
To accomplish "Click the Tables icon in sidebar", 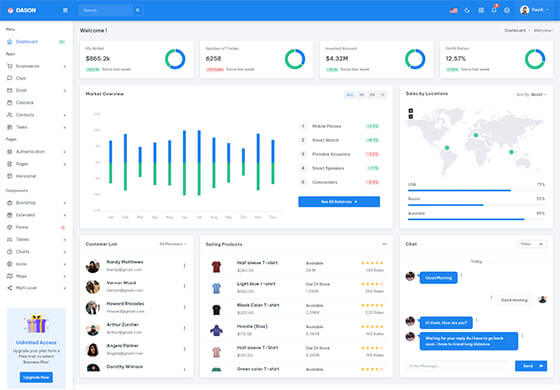I will (10, 239).
